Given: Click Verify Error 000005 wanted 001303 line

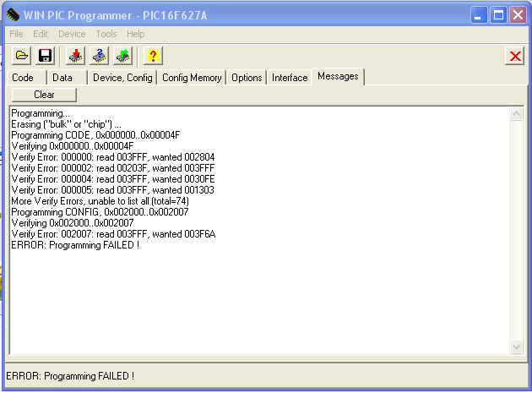Looking at the screenshot, I should point(112,190).
